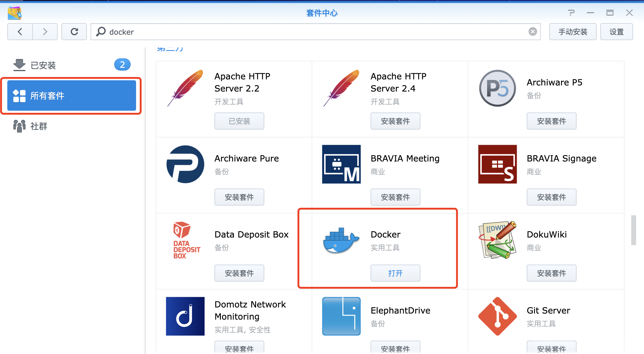Image resolution: width=644 pixels, height=354 pixels.
Task: Click the Docker whale icon
Action: click(x=341, y=240)
